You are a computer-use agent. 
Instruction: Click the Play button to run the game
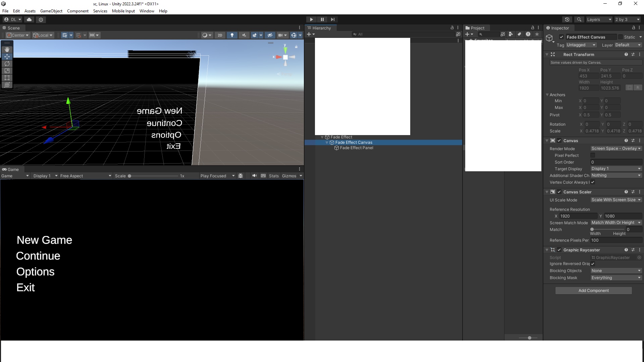pyautogui.click(x=311, y=19)
